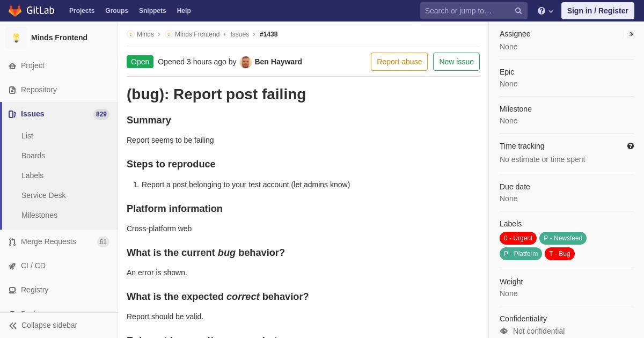Open the Repository sidebar item

59,90
